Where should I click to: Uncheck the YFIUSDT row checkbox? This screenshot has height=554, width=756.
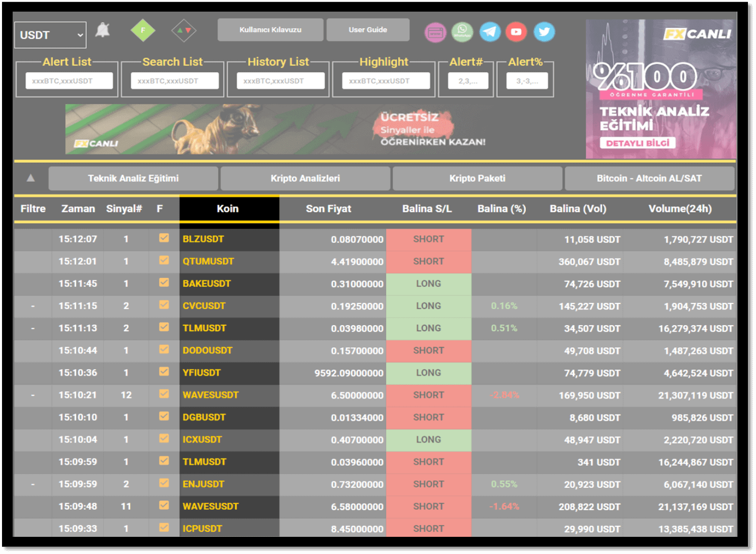[x=164, y=371]
